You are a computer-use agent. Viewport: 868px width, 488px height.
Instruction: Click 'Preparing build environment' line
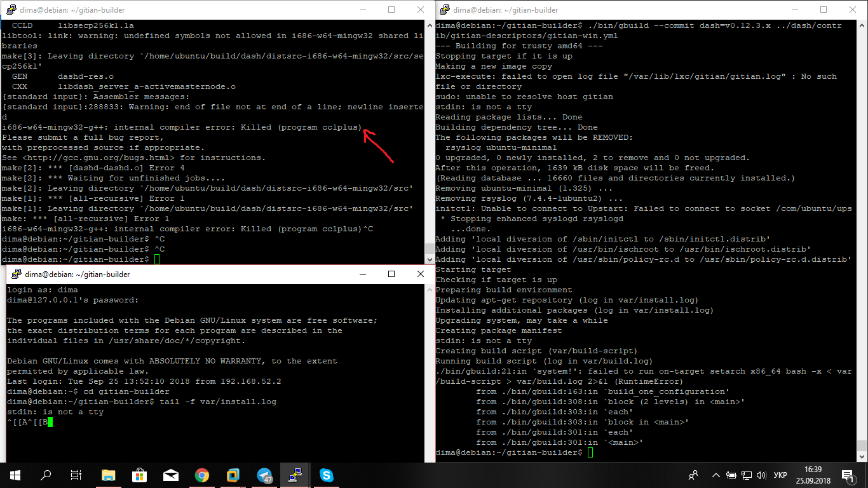pyautogui.click(x=504, y=290)
